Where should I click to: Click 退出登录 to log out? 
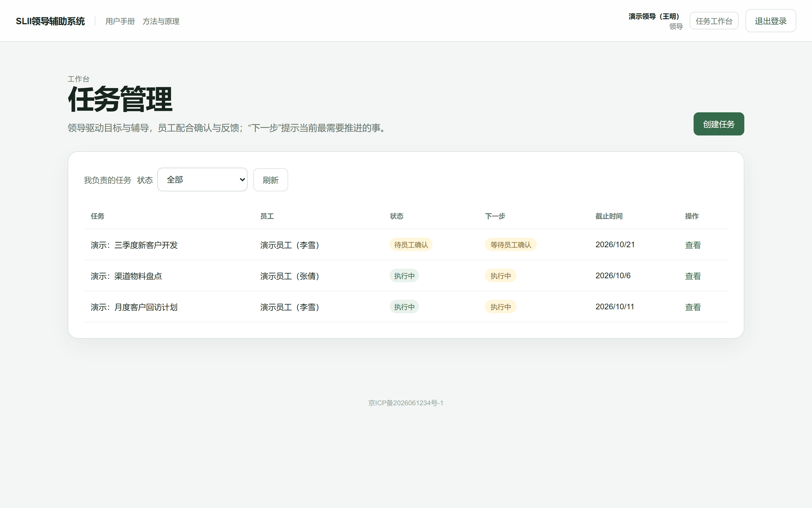point(771,21)
